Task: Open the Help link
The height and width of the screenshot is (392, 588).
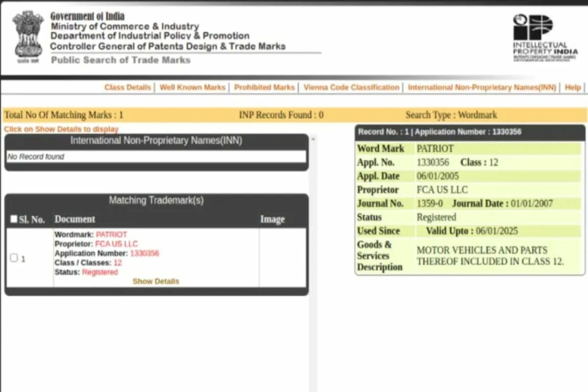Action: click(573, 87)
